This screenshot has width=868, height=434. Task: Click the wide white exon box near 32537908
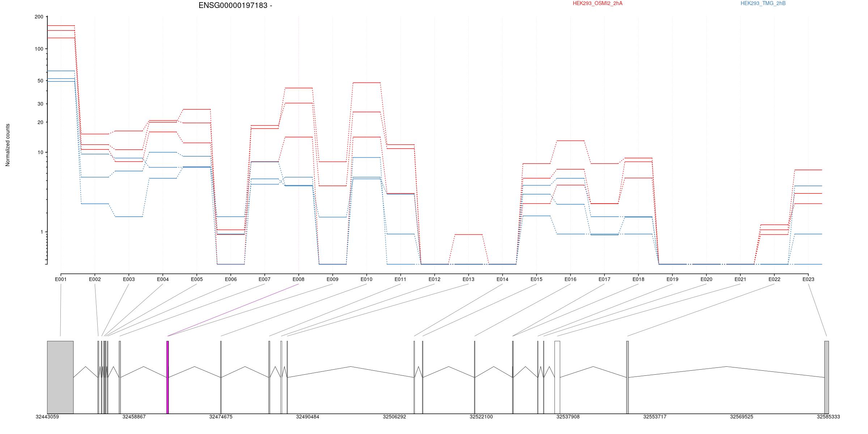click(557, 377)
